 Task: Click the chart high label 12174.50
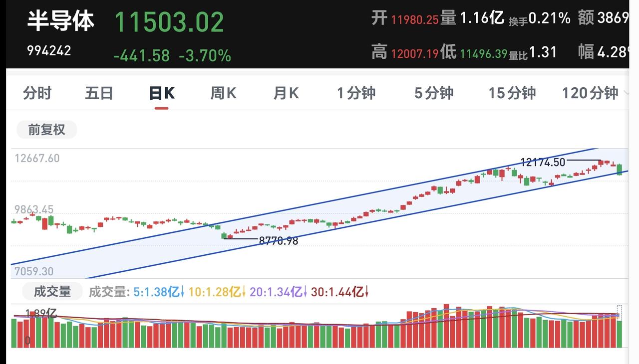543,162
